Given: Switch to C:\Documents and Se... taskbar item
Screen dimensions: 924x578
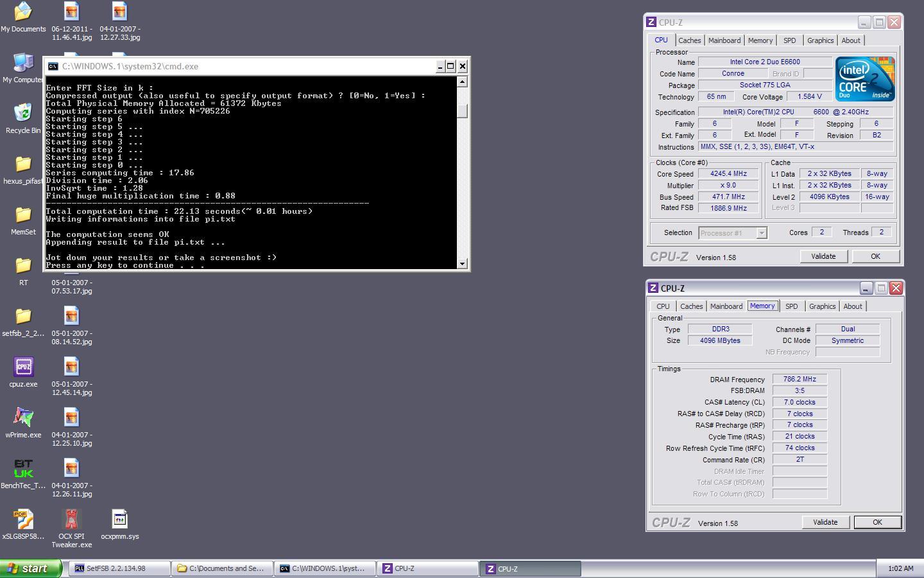Looking at the screenshot, I should click(x=222, y=568).
